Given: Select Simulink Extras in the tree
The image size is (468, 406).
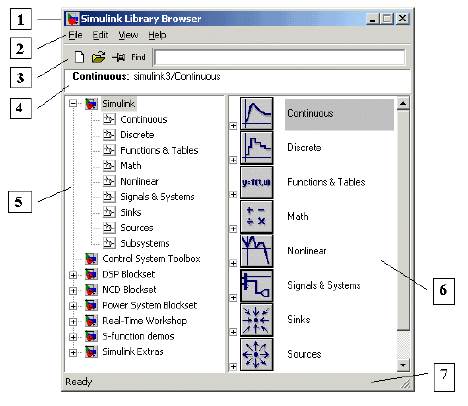Looking at the screenshot, I should tap(133, 352).
